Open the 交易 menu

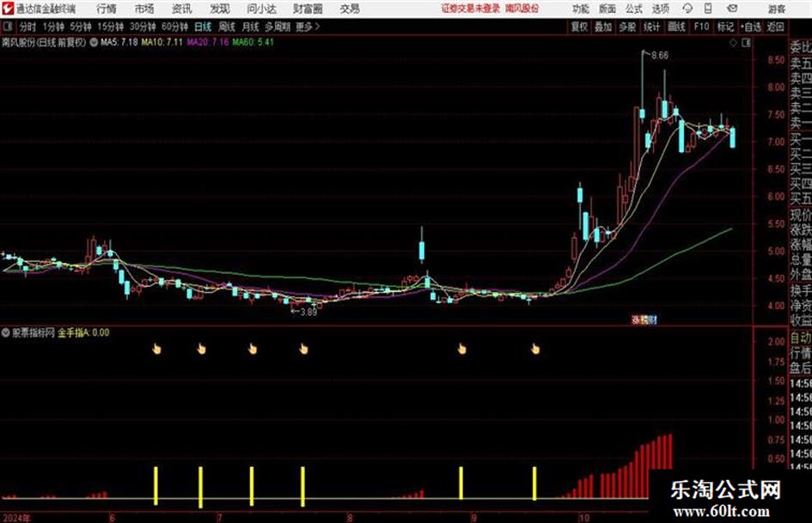[350, 9]
